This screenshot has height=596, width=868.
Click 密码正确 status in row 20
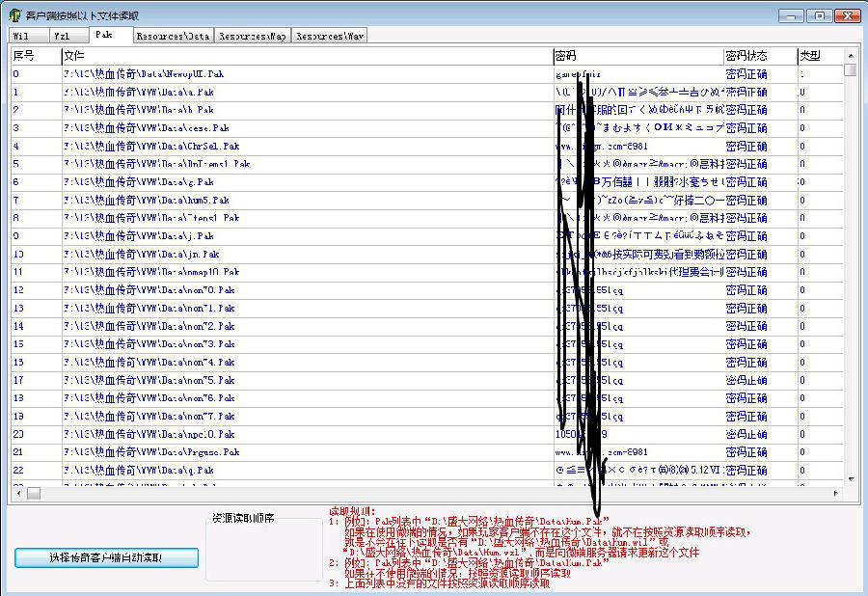coord(746,434)
